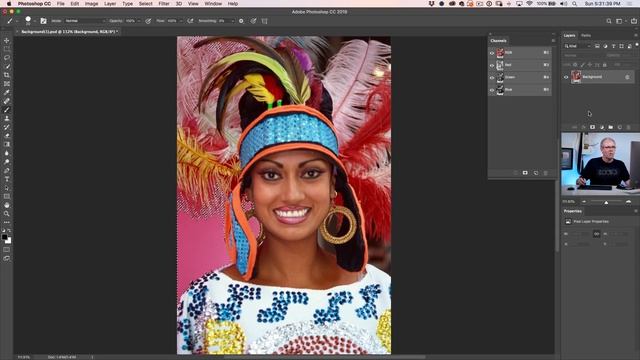The image size is (640, 360).
Task: Select the Zoom tool
Action: pyautogui.click(x=7, y=213)
